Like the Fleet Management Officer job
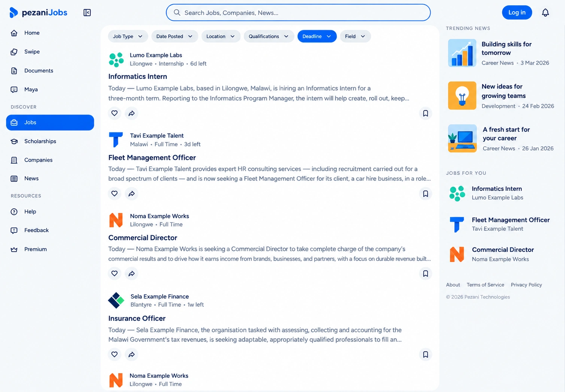The image size is (565, 392). click(115, 194)
